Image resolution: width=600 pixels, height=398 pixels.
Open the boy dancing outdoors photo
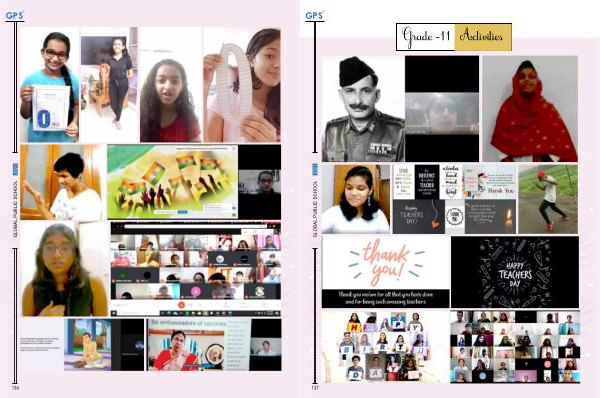(x=548, y=199)
